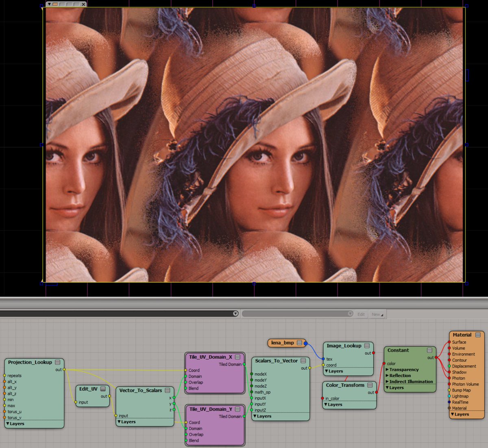Click the RealTime port on Material node

click(449, 402)
